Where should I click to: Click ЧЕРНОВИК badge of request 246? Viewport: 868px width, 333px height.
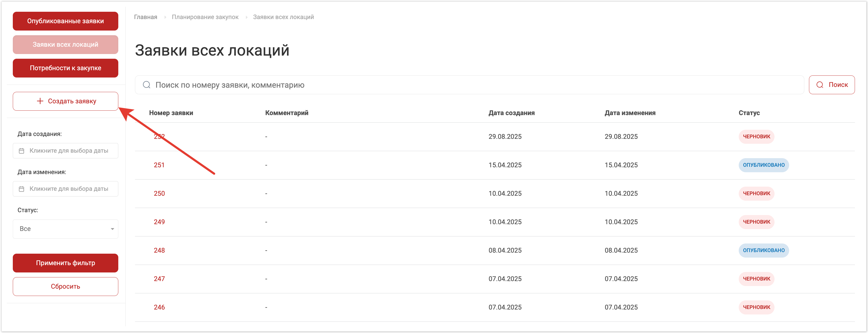pos(756,307)
